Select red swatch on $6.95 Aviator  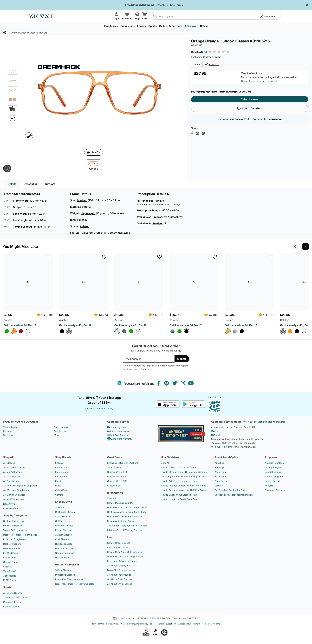click(x=21, y=331)
